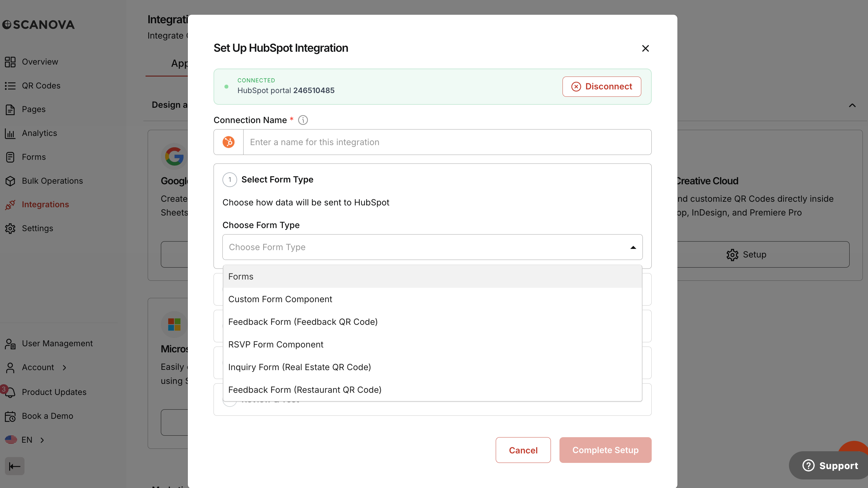Click the Google logo on integration card
868x488 pixels.
(x=174, y=157)
